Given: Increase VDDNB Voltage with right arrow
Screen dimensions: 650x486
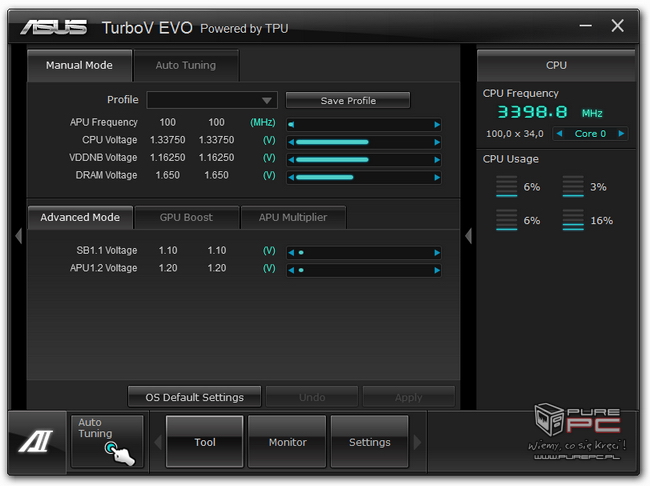Looking at the screenshot, I should 437,160.
